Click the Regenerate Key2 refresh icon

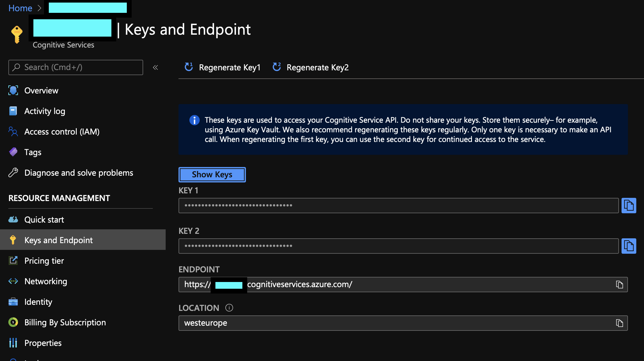[276, 67]
